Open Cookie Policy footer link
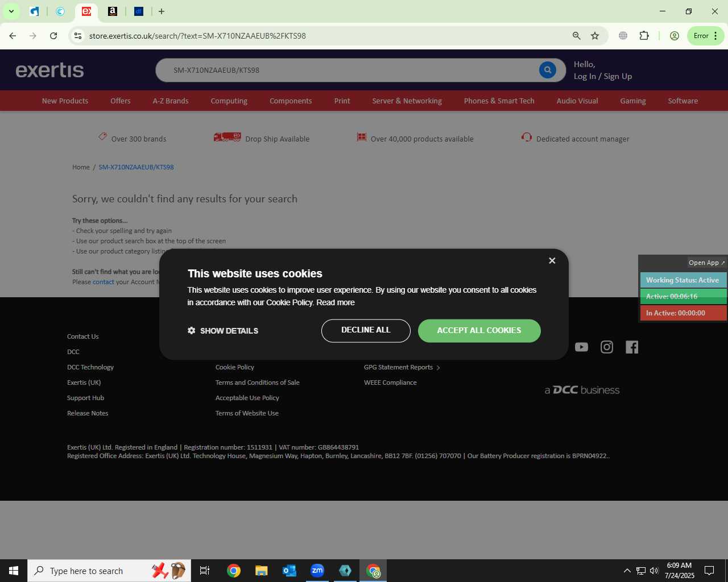728x582 pixels. [x=235, y=367]
